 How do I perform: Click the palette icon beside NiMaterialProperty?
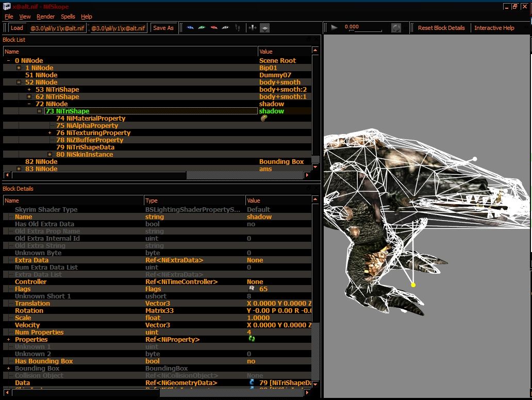click(x=263, y=118)
